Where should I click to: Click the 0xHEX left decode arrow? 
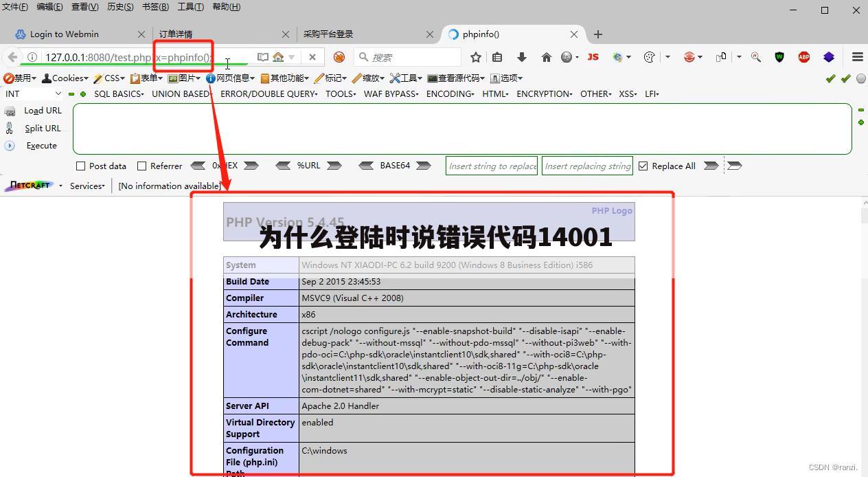click(x=198, y=166)
